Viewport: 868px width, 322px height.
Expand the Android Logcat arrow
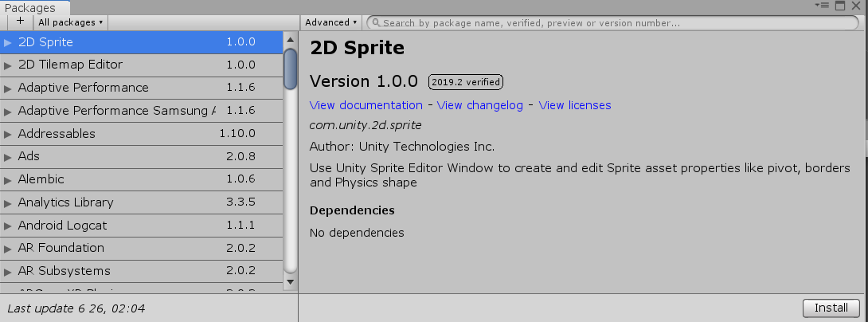(x=8, y=226)
